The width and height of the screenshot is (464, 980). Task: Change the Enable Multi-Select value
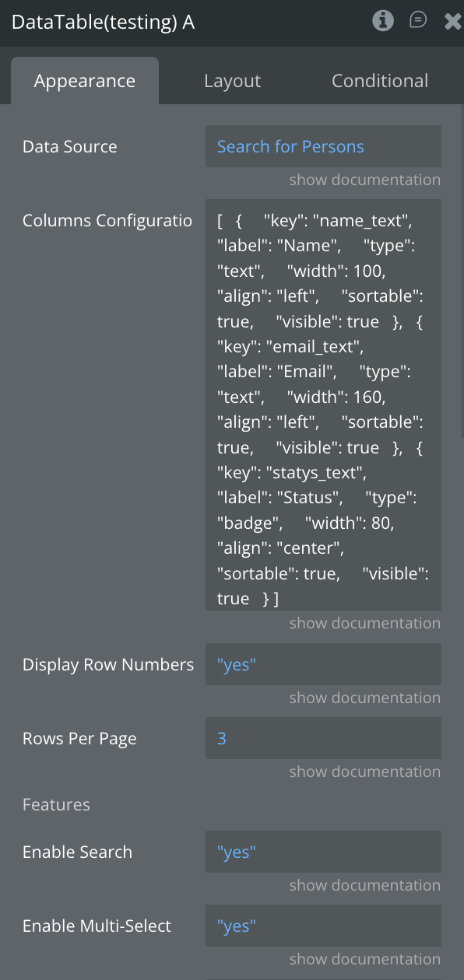pyautogui.click(x=323, y=926)
